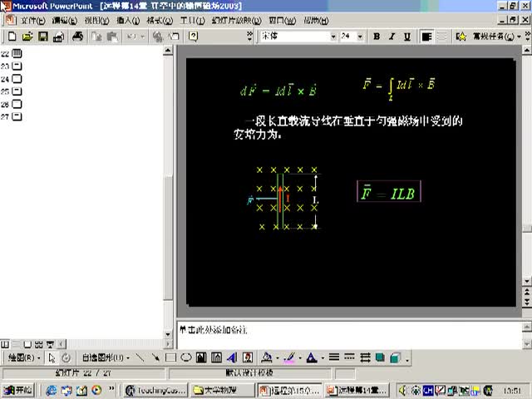Click the font name input field
532x399 pixels.
(x=294, y=37)
